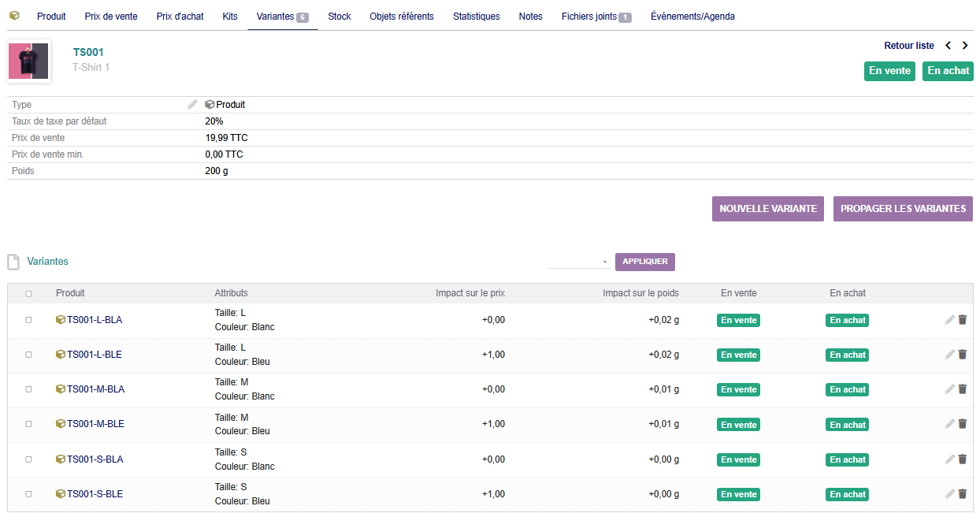Open the T-Shirt product thumbnail image

[x=29, y=61]
